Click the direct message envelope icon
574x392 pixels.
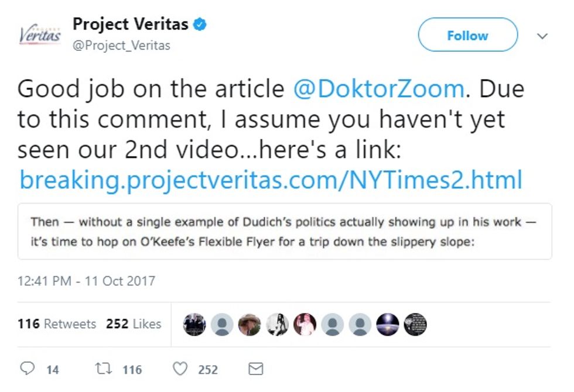tap(256, 369)
